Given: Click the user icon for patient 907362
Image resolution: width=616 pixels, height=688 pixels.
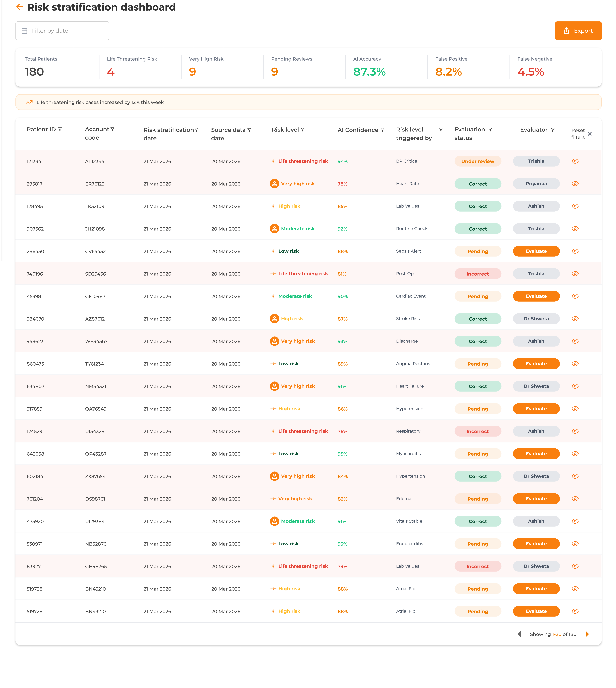Looking at the screenshot, I should pyautogui.click(x=274, y=229).
